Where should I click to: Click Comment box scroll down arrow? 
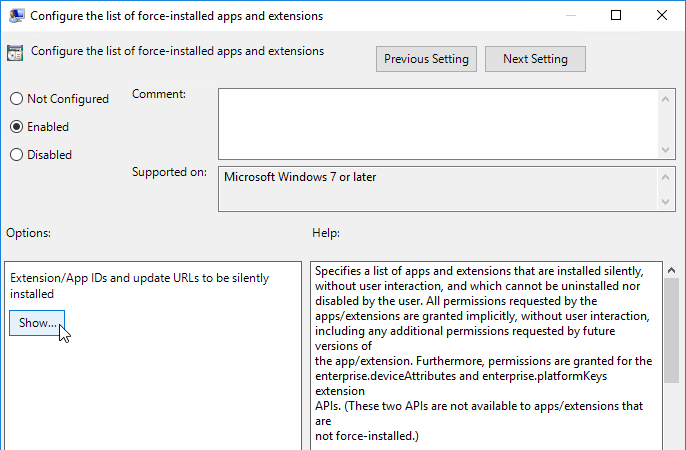click(x=665, y=150)
